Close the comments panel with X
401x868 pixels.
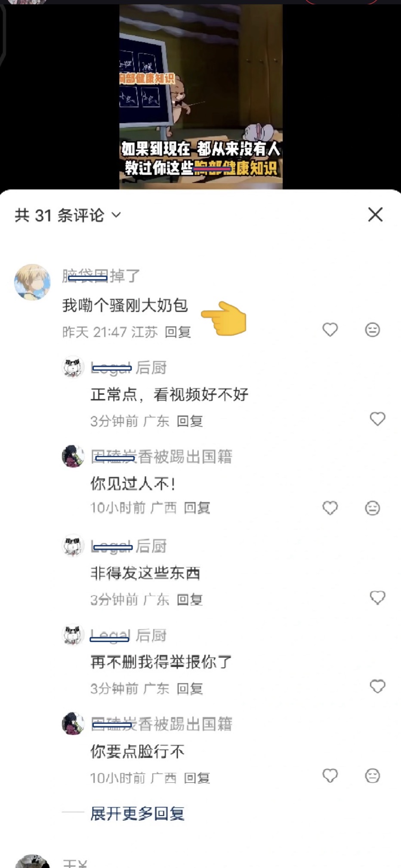[375, 214]
